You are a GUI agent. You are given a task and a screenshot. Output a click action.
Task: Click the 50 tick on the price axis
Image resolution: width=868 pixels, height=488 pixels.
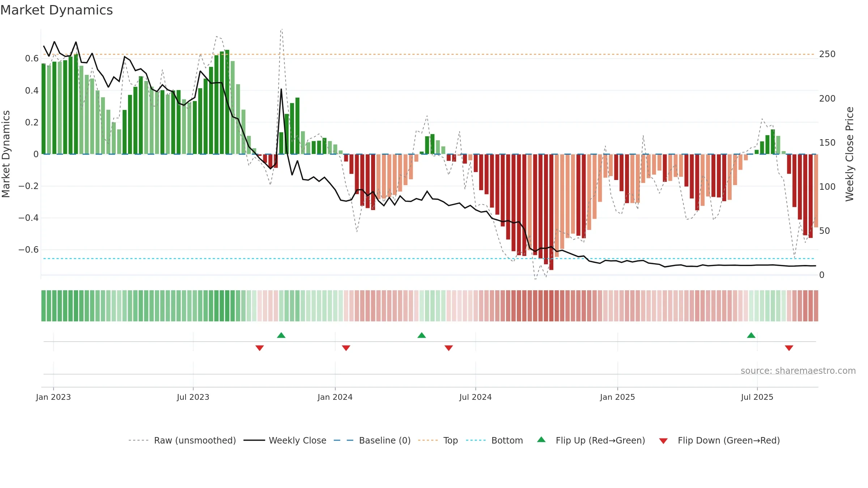[825, 231]
